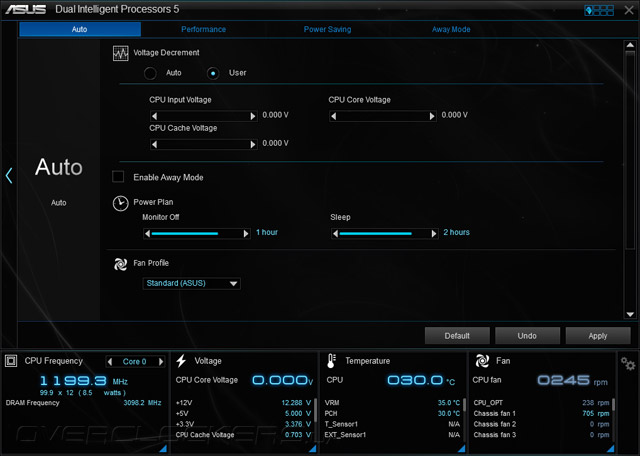This screenshot has width=640, height=456.
Task: Click the CPU Cache Voltage slider track
Action: click(204, 145)
